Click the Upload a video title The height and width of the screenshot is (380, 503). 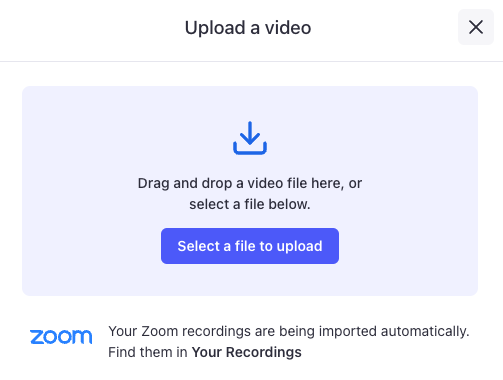(248, 28)
